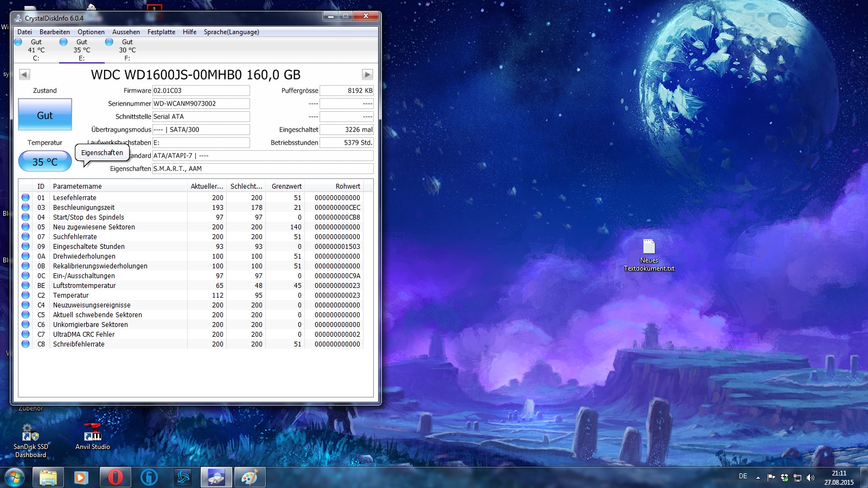Click status icon of Rekalibrierungswiederholungen row
The image size is (868, 488).
pos(25,266)
